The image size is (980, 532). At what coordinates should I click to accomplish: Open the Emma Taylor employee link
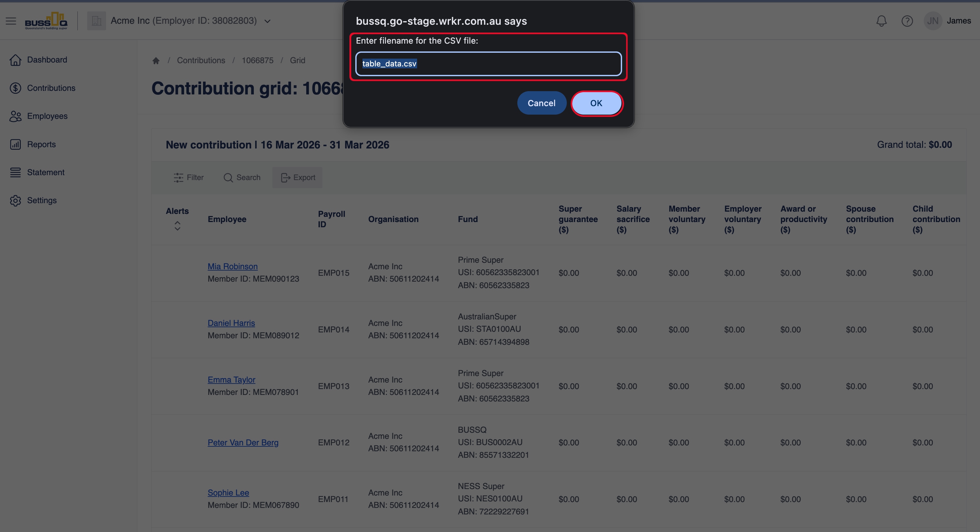231,380
